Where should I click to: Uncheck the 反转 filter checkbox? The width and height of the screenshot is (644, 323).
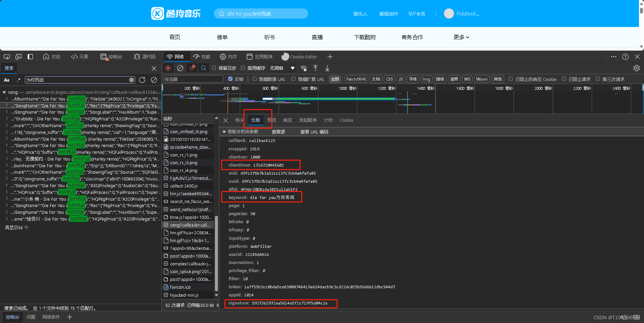click(x=230, y=79)
